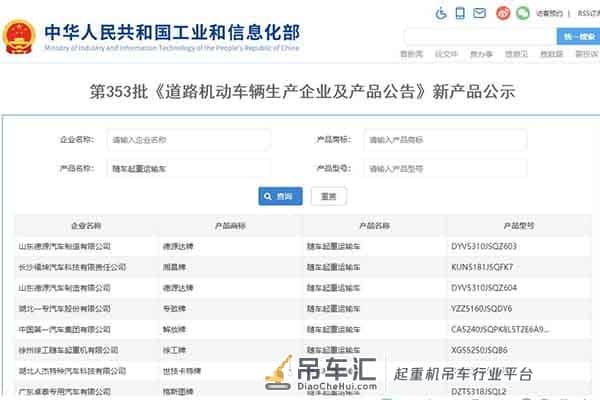Click the accessibility wheelchair icon
This screenshot has width=600, height=400.
(x=441, y=14)
